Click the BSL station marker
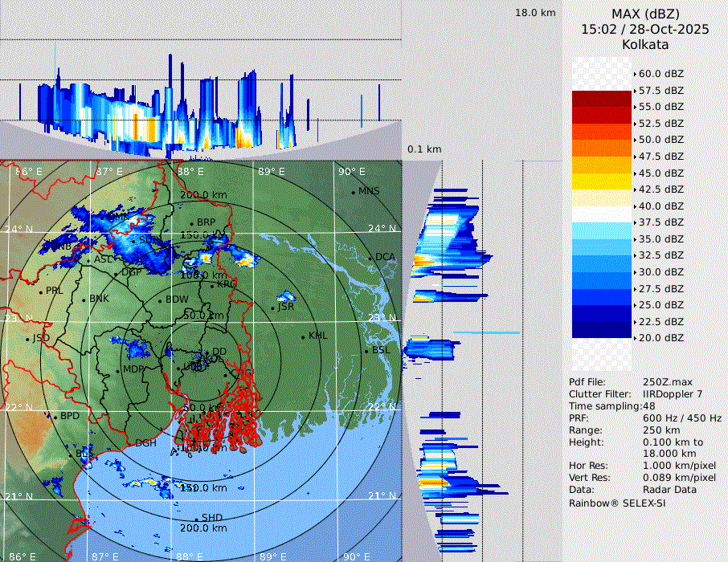728x562 pixels. pyautogui.click(x=366, y=351)
